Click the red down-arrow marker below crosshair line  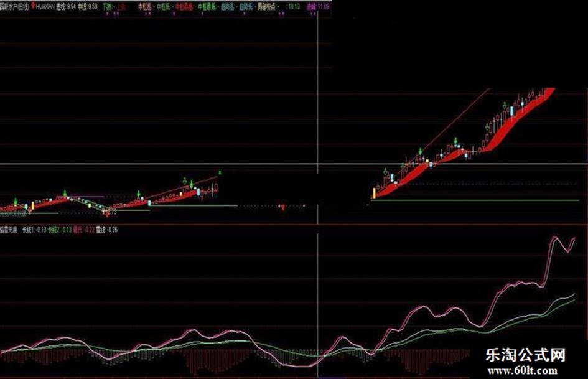point(283,207)
